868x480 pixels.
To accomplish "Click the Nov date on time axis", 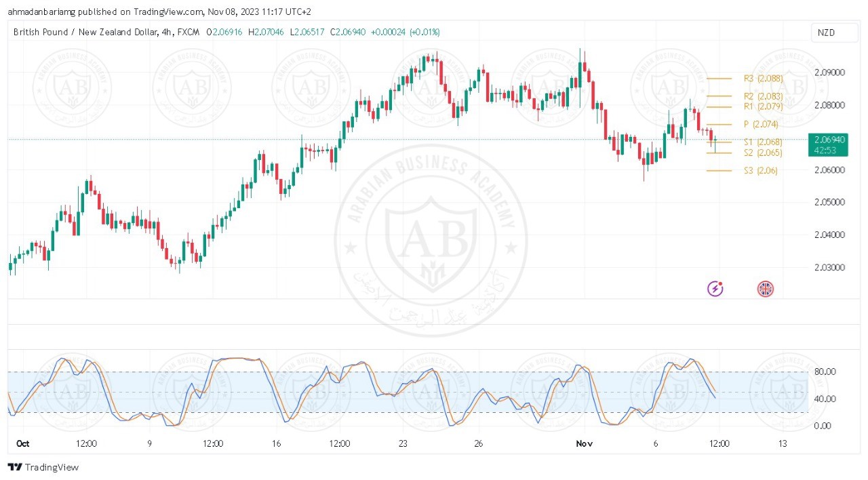I will click(x=584, y=443).
